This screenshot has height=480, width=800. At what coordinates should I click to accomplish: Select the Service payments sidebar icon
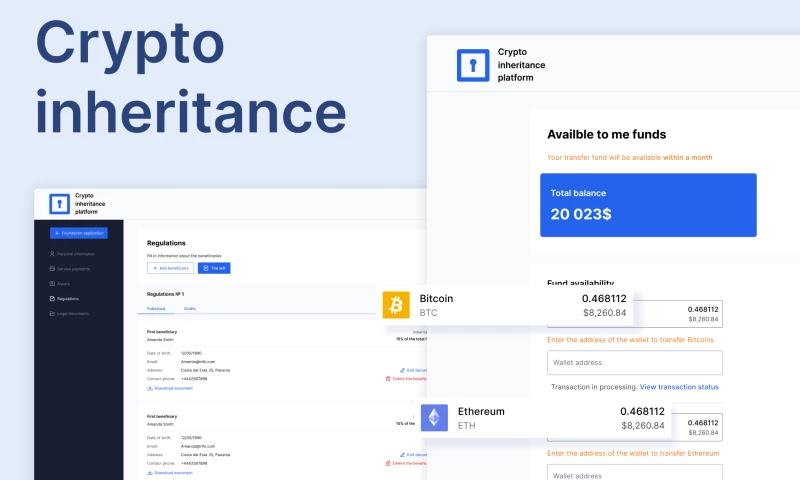click(x=52, y=269)
